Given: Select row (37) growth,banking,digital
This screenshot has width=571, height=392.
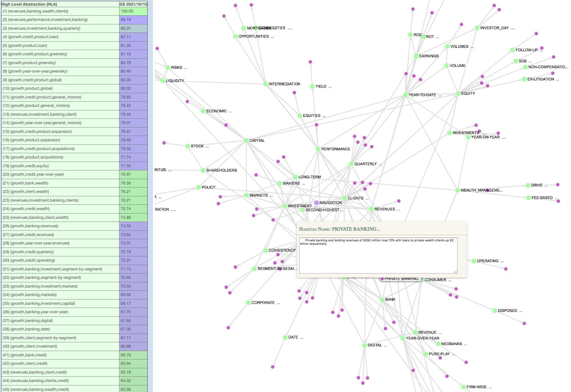Looking at the screenshot, I should point(60,321).
